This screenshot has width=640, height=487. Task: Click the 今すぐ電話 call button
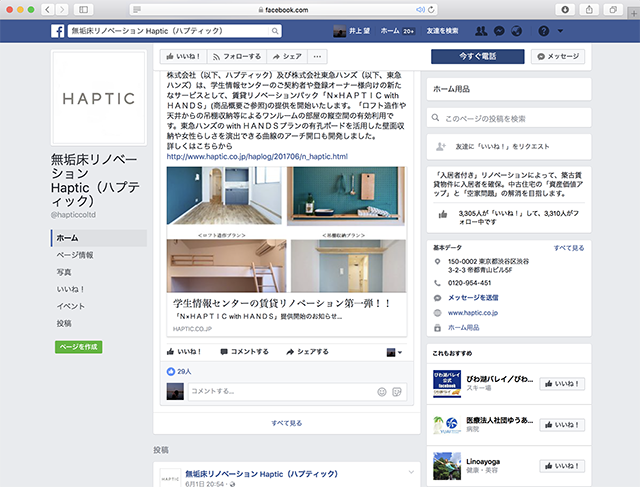(478, 56)
